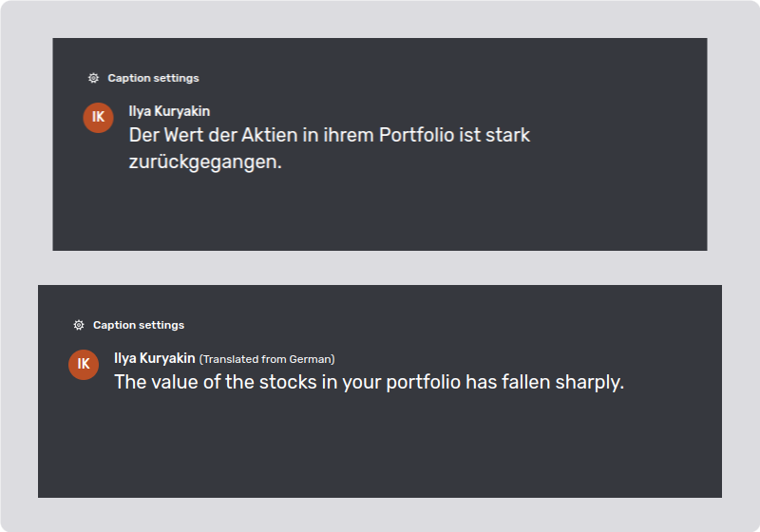Click the word "Portfolio" in the German caption
Viewport: 760px width, 532px height.
(x=416, y=135)
